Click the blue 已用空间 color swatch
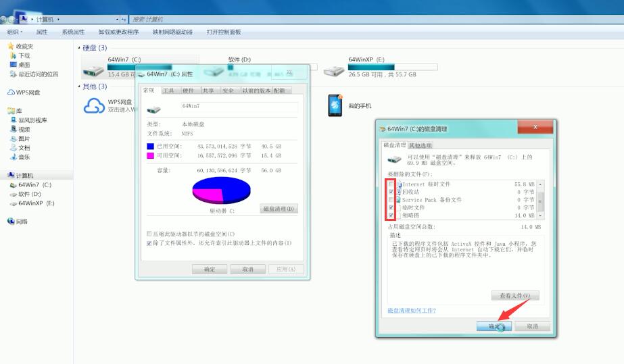This screenshot has width=624, height=364. (x=150, y=147)
